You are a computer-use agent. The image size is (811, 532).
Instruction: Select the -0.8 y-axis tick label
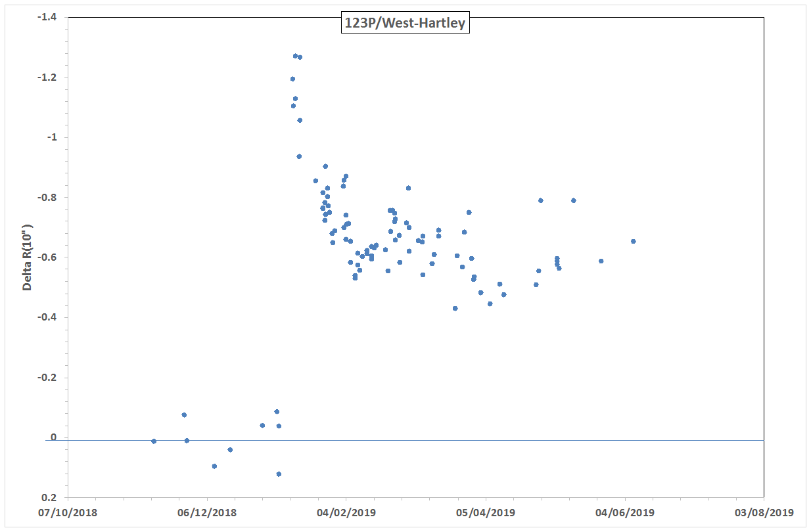click(49, 198)
